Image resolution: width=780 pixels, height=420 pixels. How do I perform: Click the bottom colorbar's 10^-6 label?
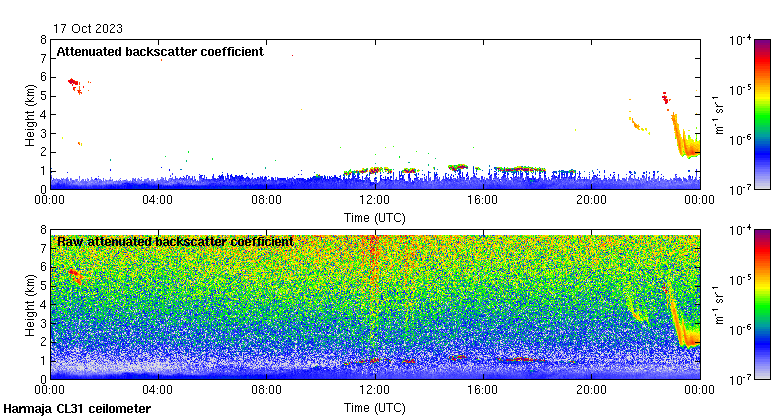point(740,330)
